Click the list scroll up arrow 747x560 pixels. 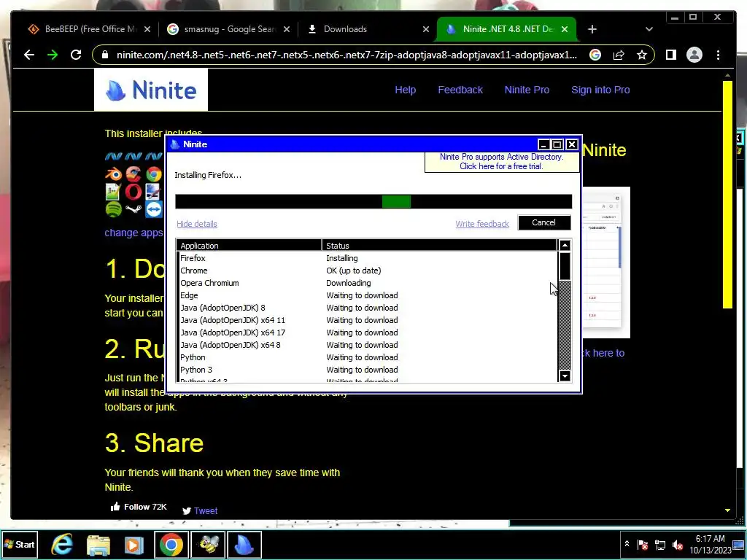[565, 246]
